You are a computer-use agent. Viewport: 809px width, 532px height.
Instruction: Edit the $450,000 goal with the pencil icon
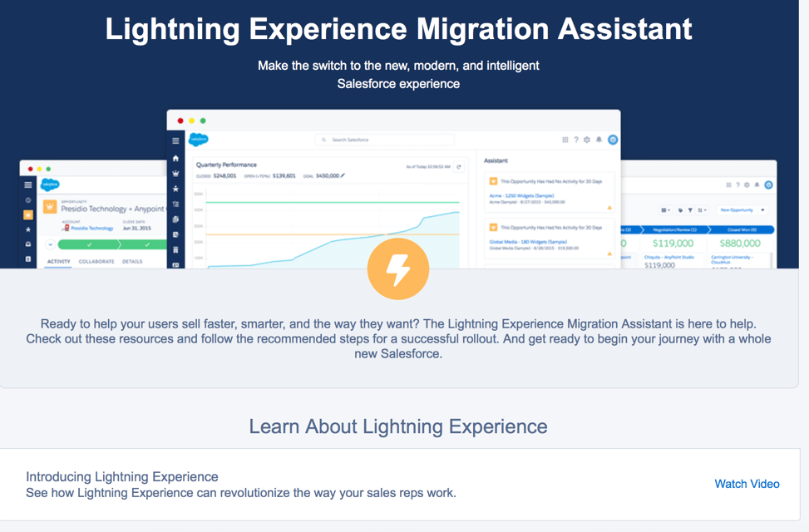pos(343,175)
